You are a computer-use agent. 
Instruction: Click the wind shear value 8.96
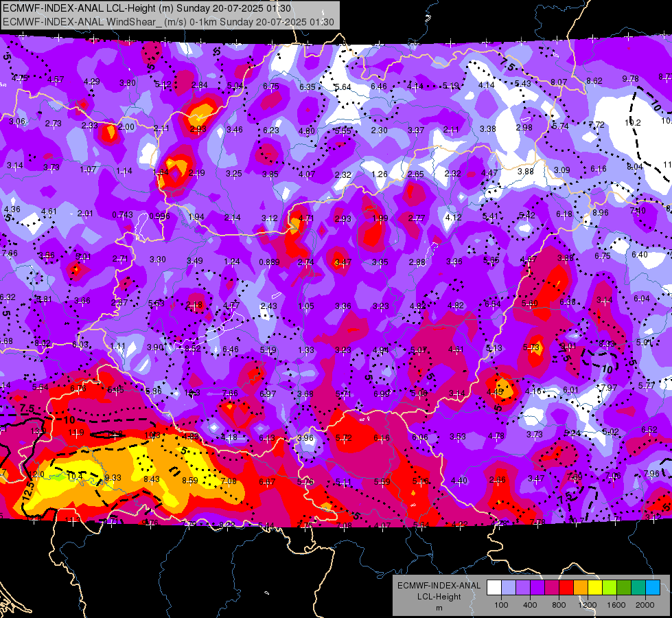[601, 212]
